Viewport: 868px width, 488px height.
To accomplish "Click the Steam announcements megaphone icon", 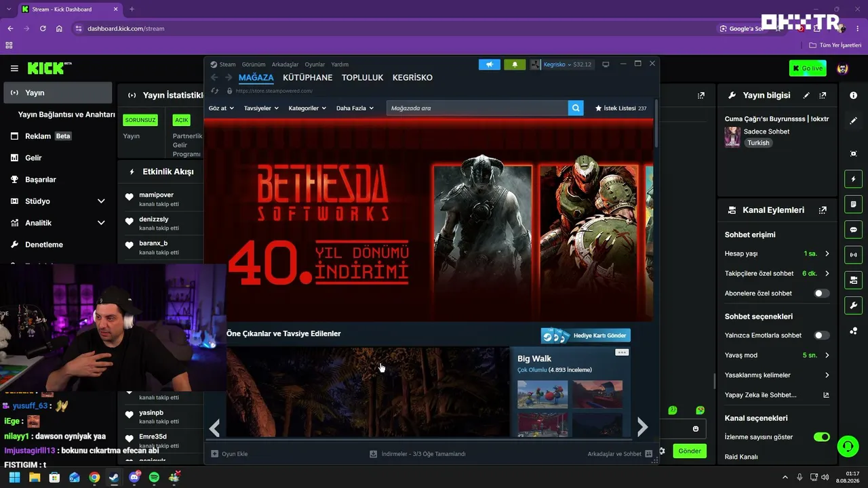I will pos(489,64).
